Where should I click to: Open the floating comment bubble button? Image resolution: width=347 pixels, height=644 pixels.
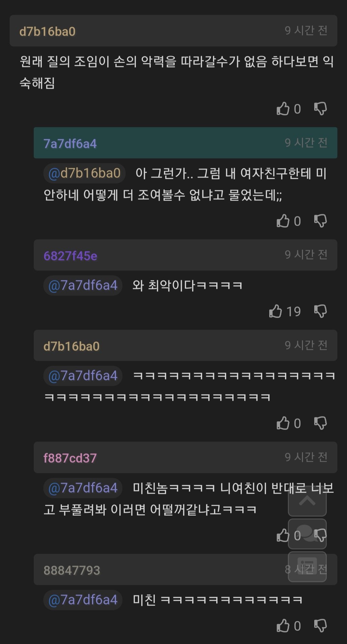(307, 534)
